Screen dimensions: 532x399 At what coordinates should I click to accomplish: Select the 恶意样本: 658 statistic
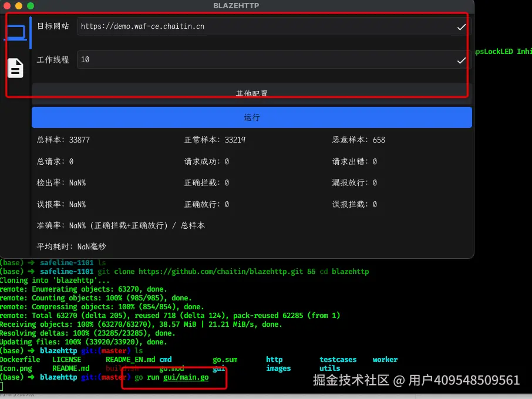tap(359, 140)
